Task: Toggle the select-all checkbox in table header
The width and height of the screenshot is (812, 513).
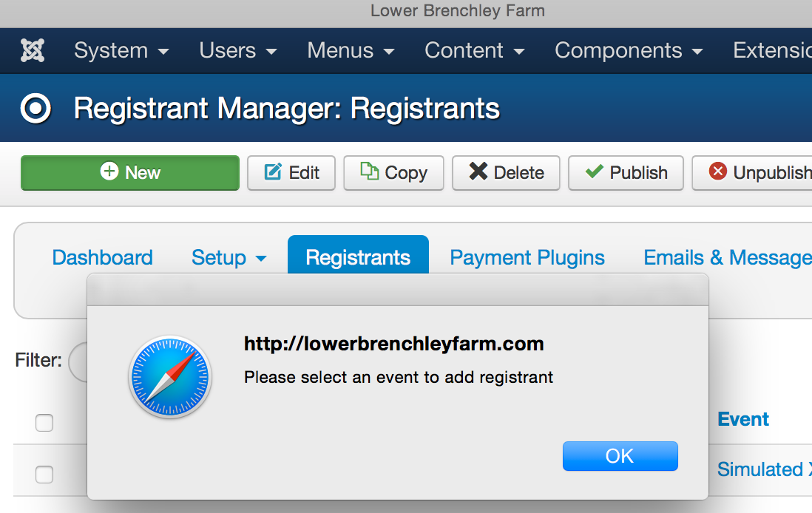Action: pyautogui.click(x=44, y=422)
